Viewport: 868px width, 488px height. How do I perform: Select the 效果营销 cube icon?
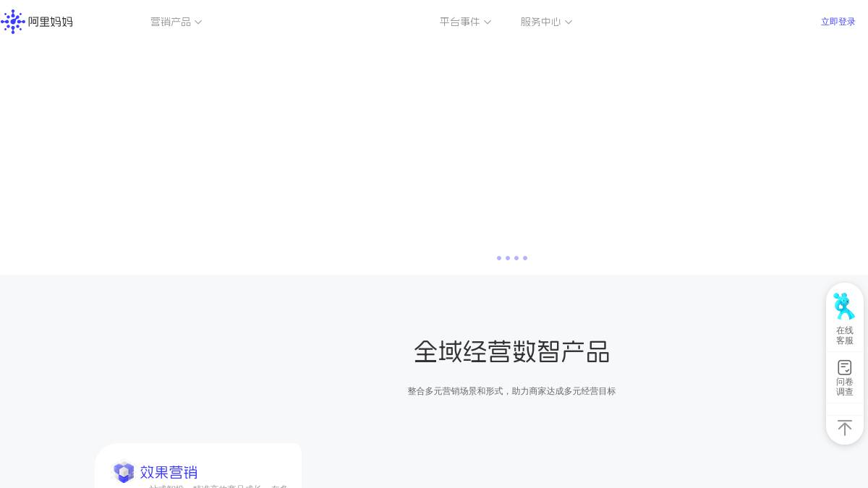124,472
